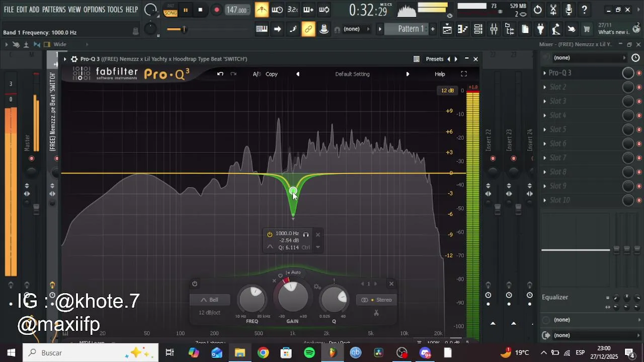Click the 12 dB display range button

[447, 90]
